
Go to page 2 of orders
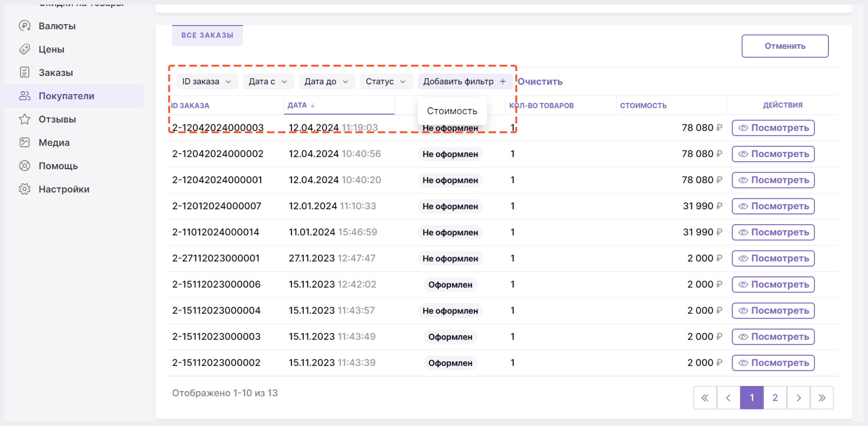(x=775, y=398)
